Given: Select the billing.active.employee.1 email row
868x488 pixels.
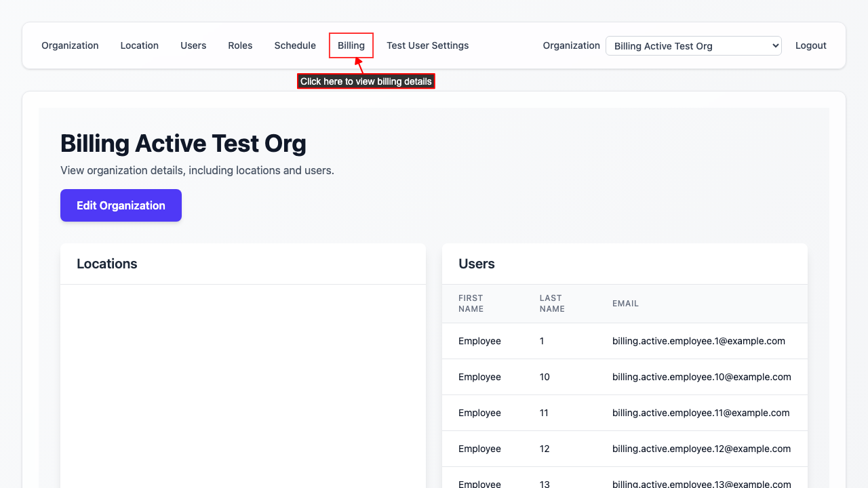Looking at the screenshot, I should (698, 341).
